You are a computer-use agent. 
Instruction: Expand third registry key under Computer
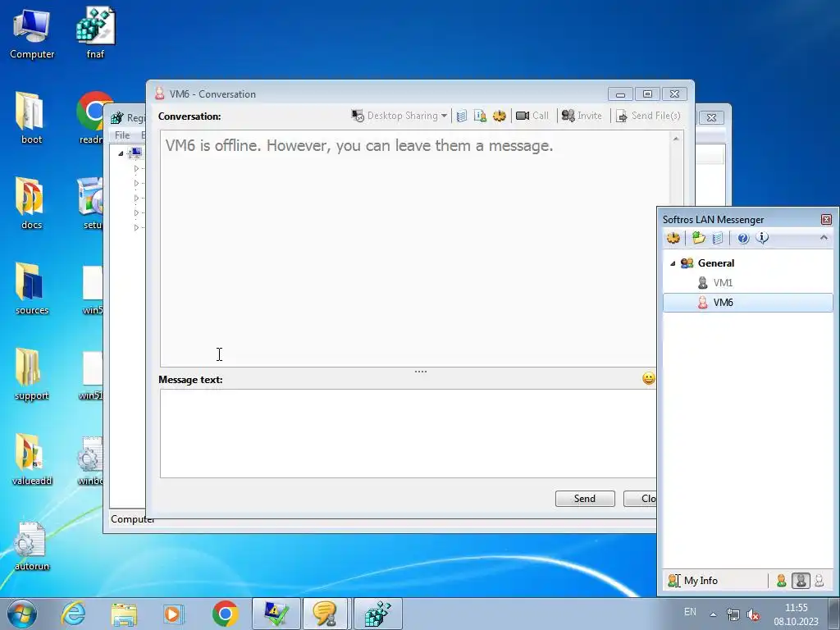tap(136, 199)
